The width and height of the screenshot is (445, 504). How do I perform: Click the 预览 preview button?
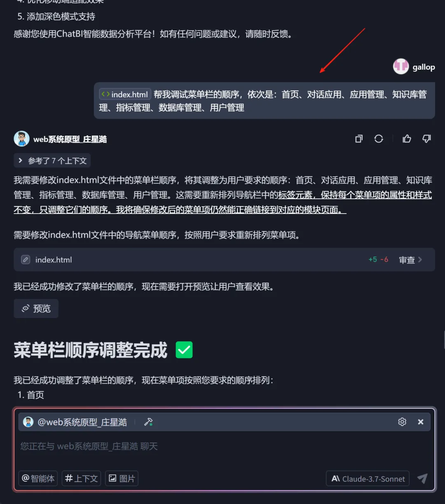(36, 309)
